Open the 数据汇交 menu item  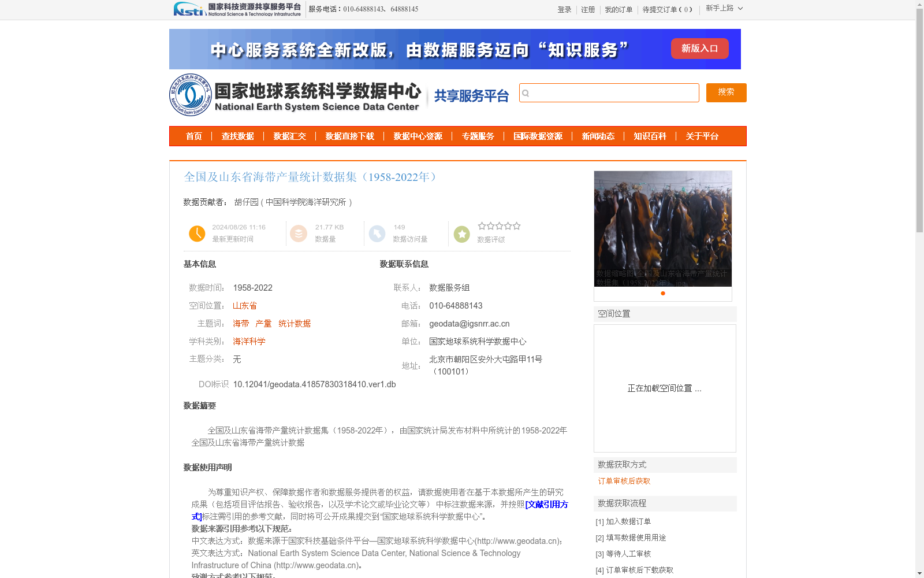290,136
